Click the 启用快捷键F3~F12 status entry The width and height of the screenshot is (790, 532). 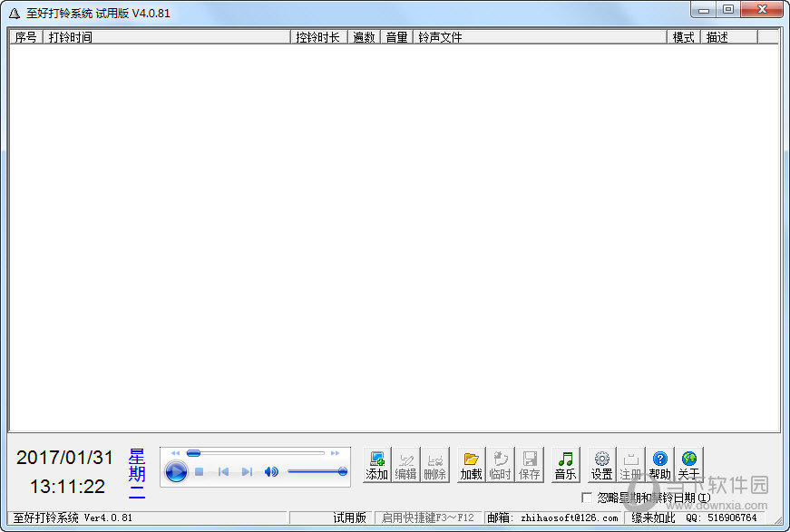coord(428,517)
